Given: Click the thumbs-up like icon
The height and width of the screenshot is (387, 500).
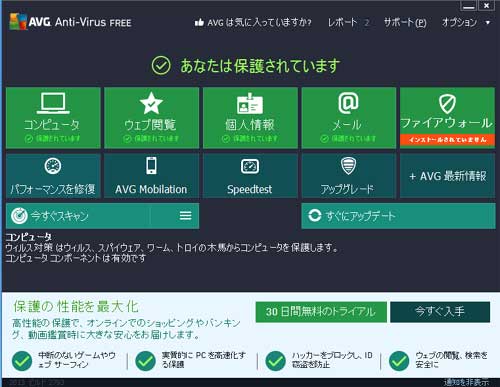Looking at the screenshot, I should (x=199, y=23).
